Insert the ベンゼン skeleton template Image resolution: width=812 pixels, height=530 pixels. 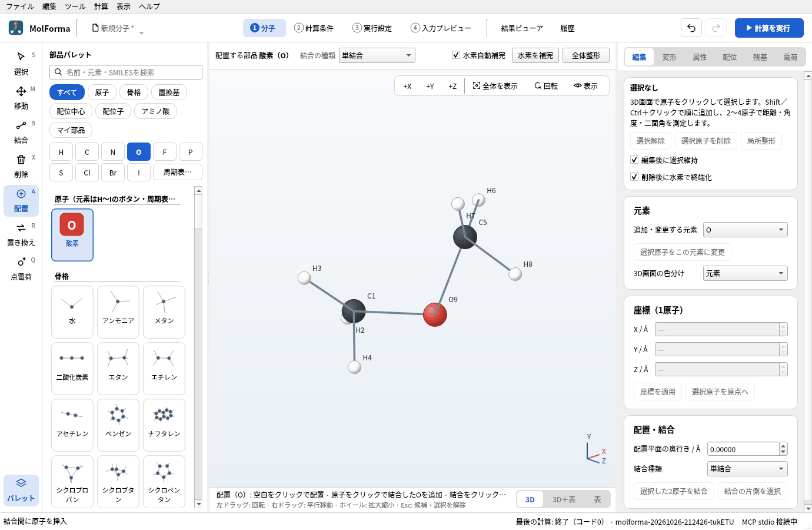tap(118, 425)
